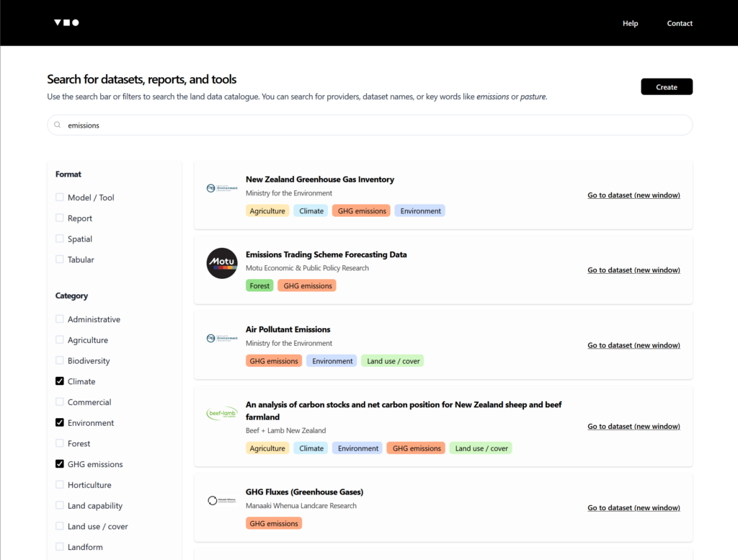Viewport: 738px width, 560px height.
Task: Click the search magnifier icon
Action: [58, 125]
